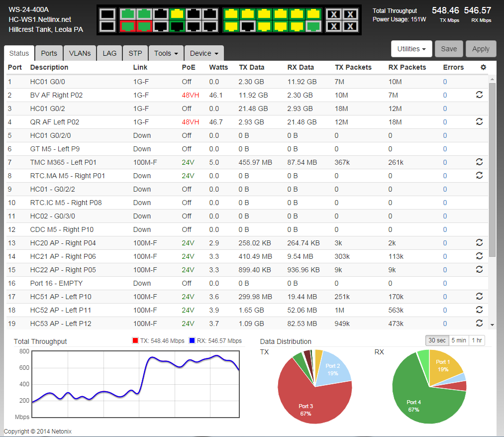The width and height of the screenshot is (504, 437).
Task: Click description 'Port 16 - EMPTY'
Action: 56,283
